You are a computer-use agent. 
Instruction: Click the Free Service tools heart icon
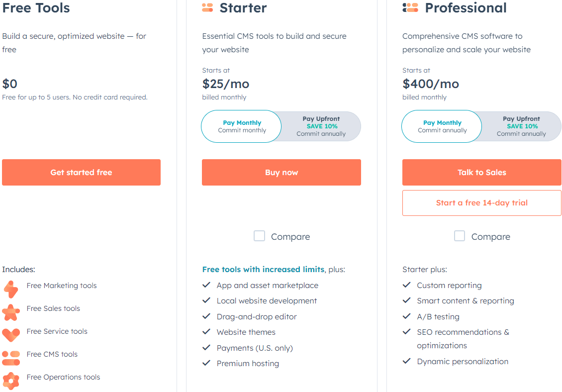10,333
